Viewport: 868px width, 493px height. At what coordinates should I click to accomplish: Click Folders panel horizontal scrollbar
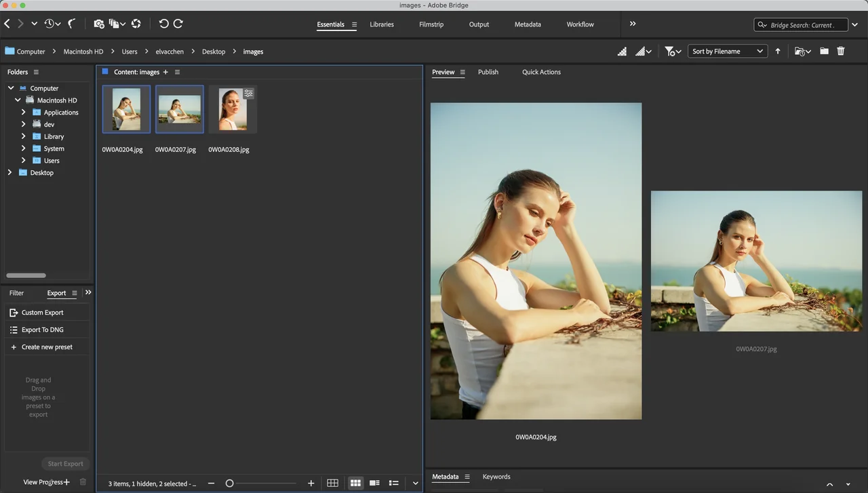pyautogui.click(x=26, y=275)
